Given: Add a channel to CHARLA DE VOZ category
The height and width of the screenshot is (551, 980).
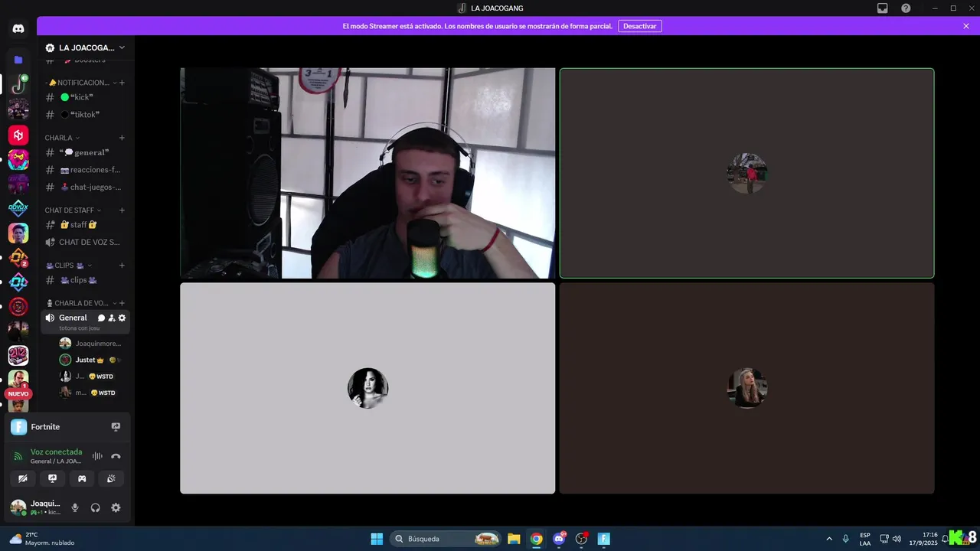Looking at the screenshot, I should point(122,303).
